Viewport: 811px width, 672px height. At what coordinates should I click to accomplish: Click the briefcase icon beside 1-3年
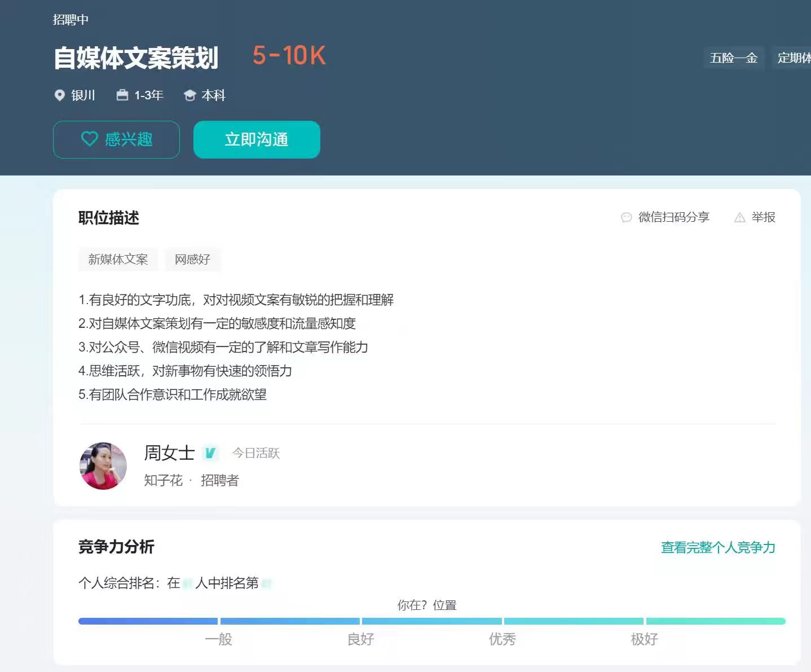122,95
